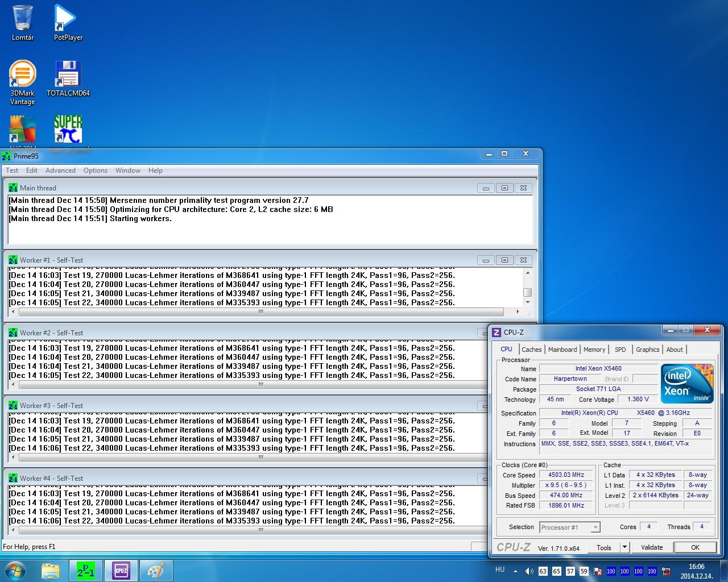Click the Code Name value Harpertown
728x582 pixels.
[570, 379]
